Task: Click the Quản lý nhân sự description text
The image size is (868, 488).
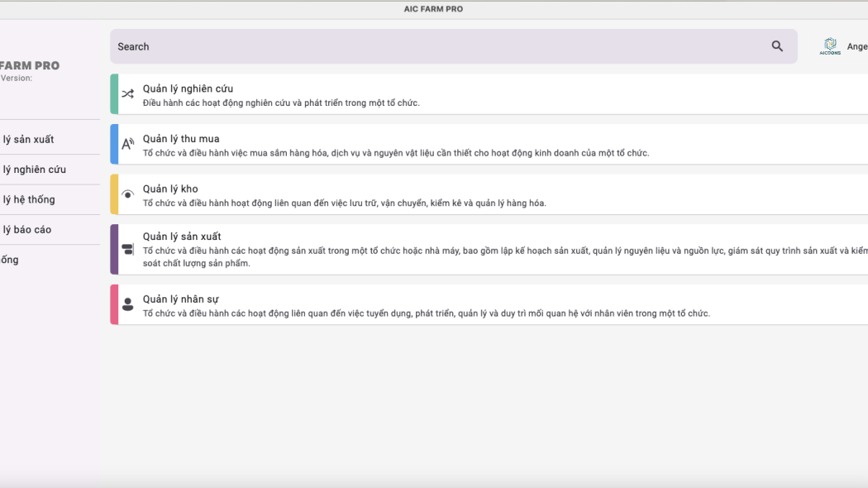Action: pos(426,313)
